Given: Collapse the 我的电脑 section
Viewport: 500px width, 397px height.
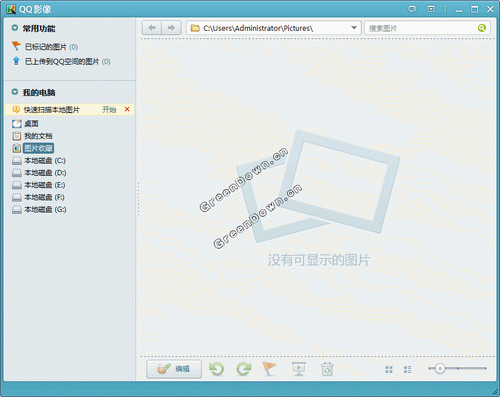Looking at the screenshot, I should pyautogui.click(x=15, y=92).
